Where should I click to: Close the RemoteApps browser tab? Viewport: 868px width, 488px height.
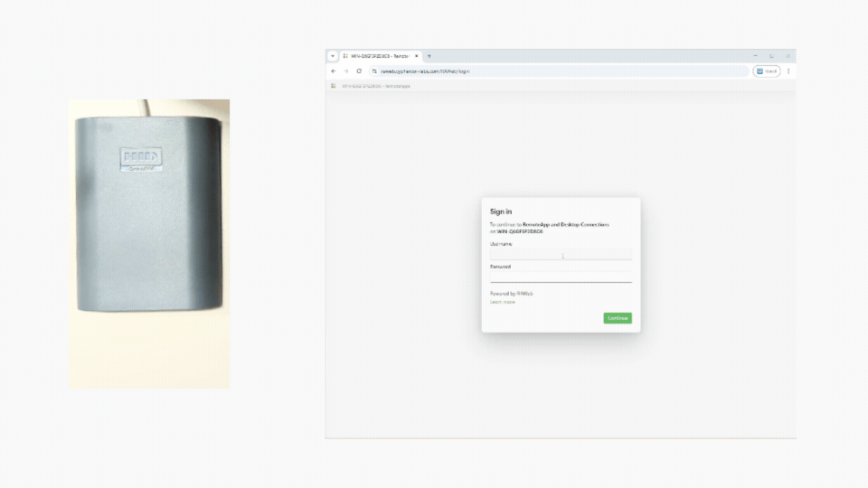[417, 56]
